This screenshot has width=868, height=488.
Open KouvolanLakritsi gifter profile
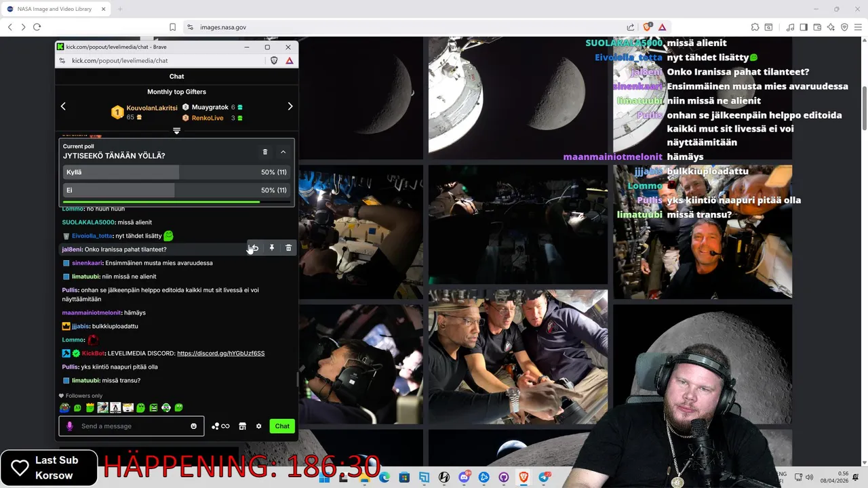[x=151, y=108]
